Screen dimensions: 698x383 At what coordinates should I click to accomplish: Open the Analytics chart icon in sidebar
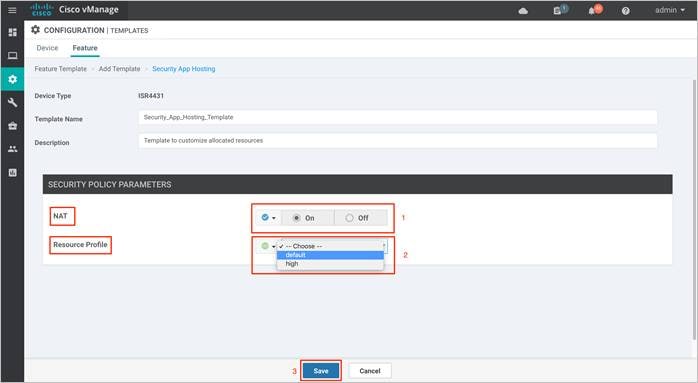click(x=12, y=172)
